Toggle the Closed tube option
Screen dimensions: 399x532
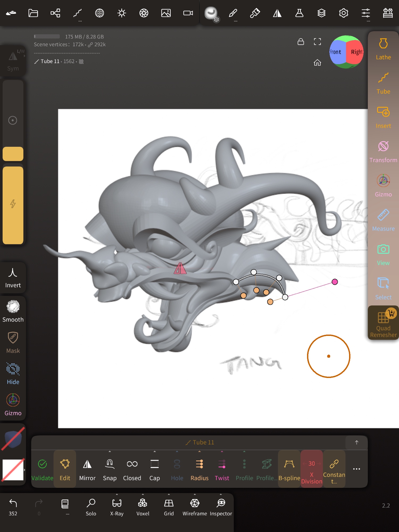pyautogui.click(x=132, y=469)
